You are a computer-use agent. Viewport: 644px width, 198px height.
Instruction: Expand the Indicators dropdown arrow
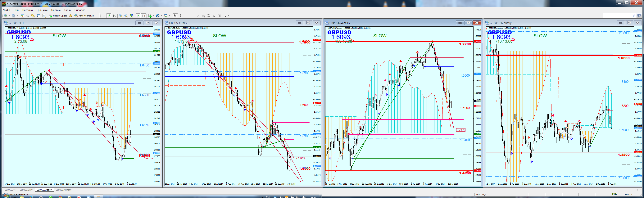point(153,16)
